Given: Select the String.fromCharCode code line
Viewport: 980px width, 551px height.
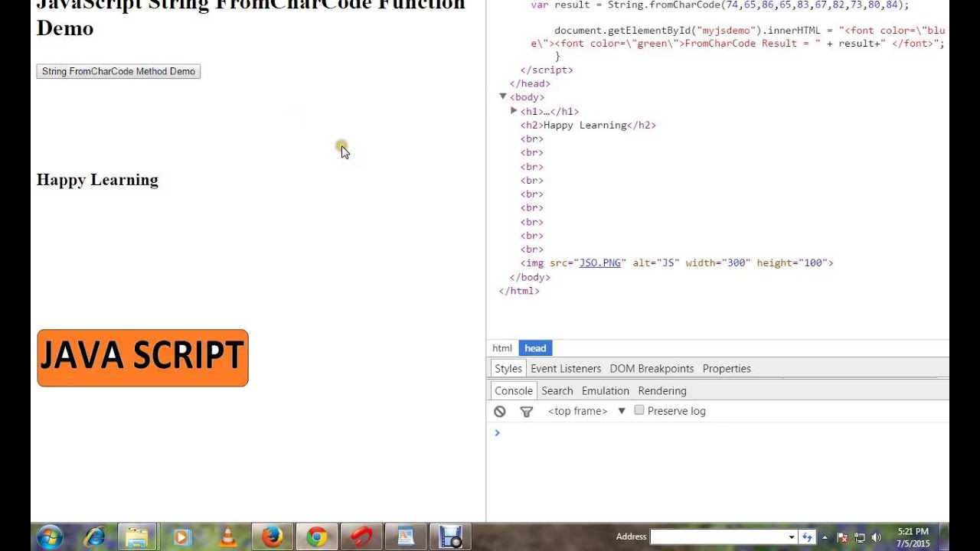Looking at the screenshot, I should coord(720,5).
